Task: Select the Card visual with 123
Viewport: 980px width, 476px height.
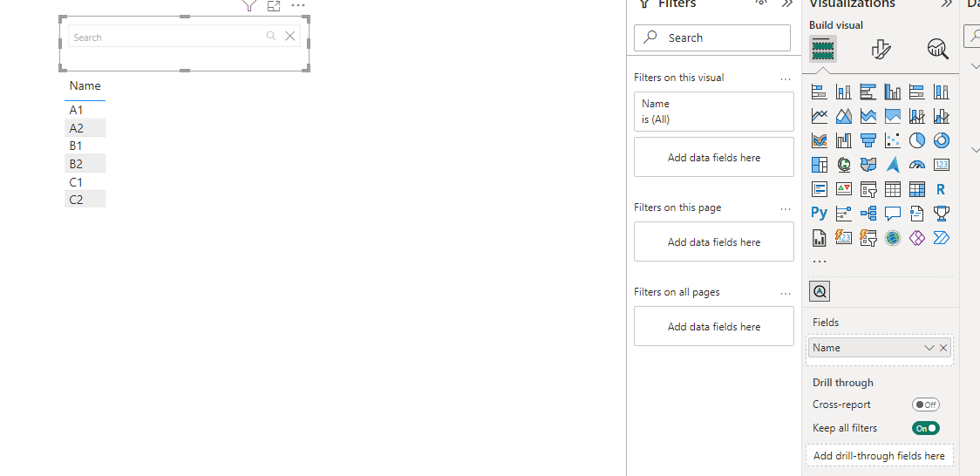Action: tap(942, 165)
